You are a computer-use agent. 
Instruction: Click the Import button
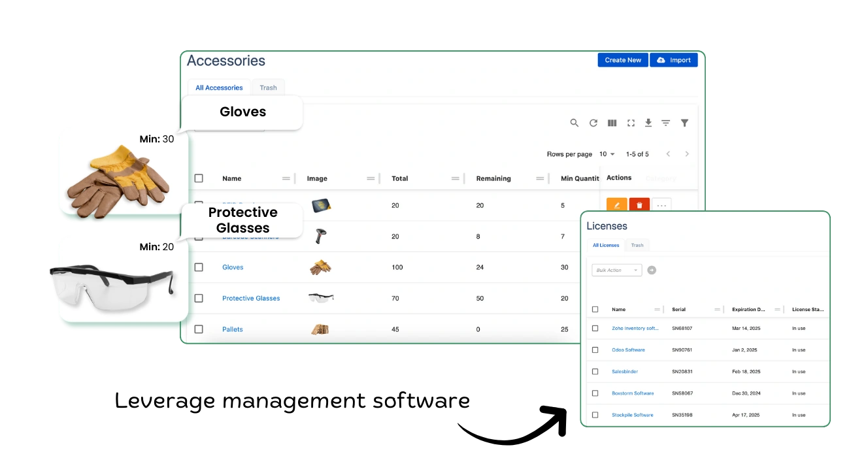tap(673, 60)
